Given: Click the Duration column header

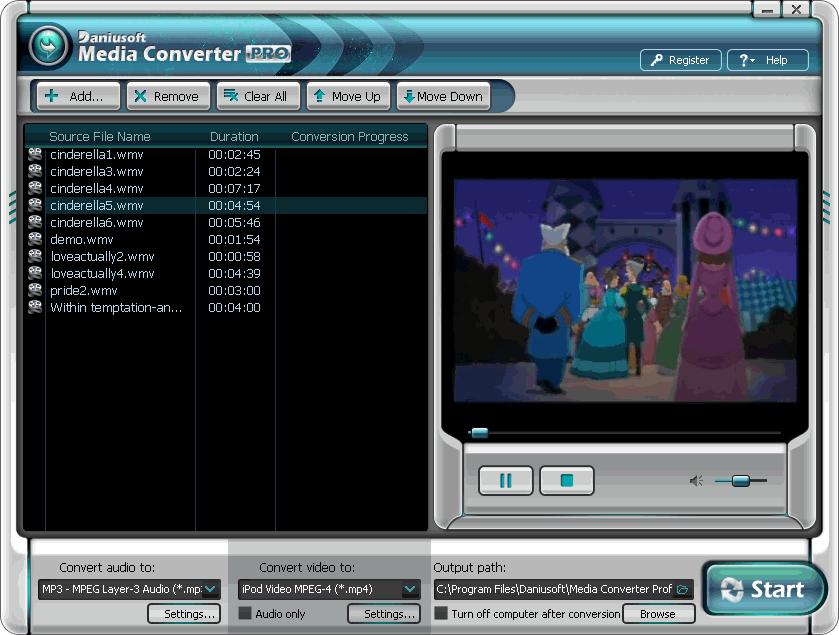Looking at the screenshot, I should (x=234, y=136).
